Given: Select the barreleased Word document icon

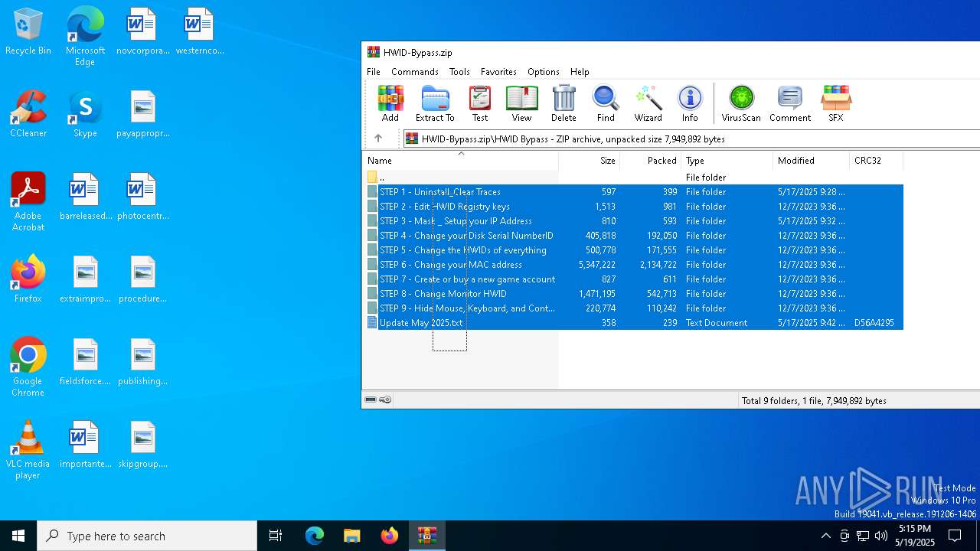Looking at the screenshot, I should point(85,197).
